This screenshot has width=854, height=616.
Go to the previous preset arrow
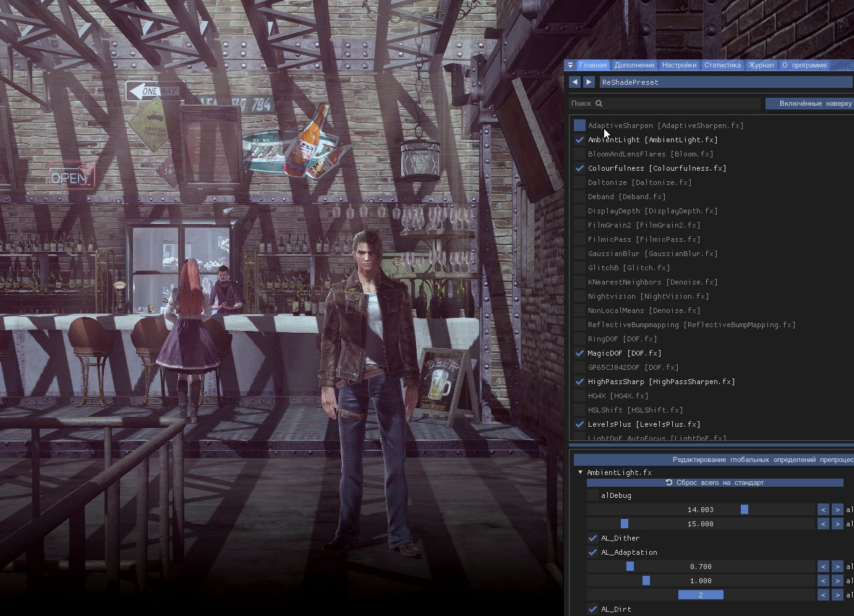coord(575,82)
